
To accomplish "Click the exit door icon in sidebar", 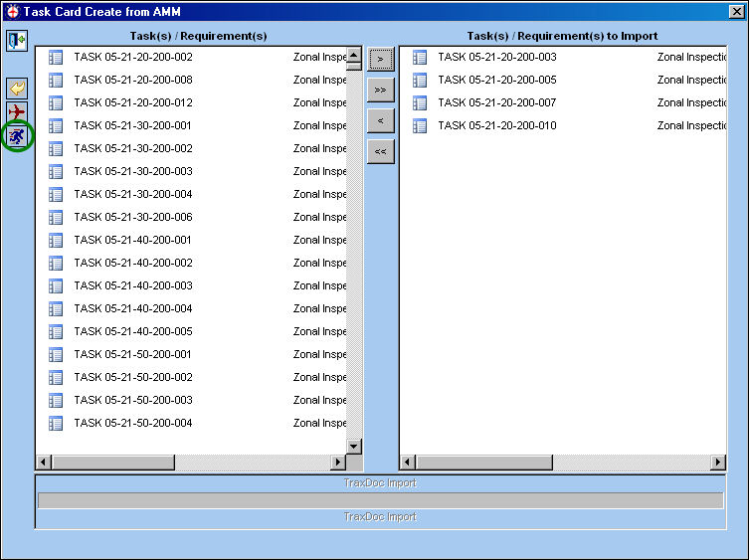I will 17,41.
